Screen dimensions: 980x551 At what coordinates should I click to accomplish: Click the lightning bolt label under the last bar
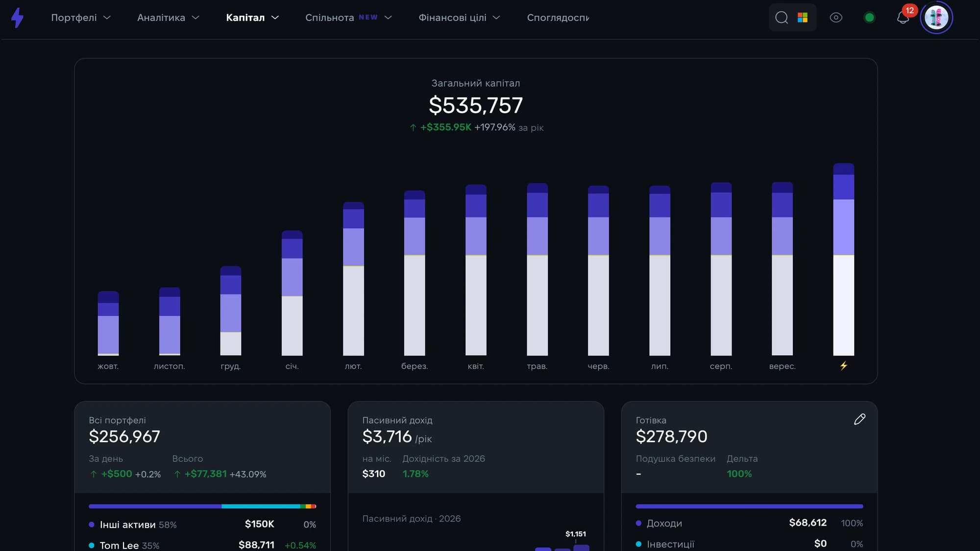(843, 366)
